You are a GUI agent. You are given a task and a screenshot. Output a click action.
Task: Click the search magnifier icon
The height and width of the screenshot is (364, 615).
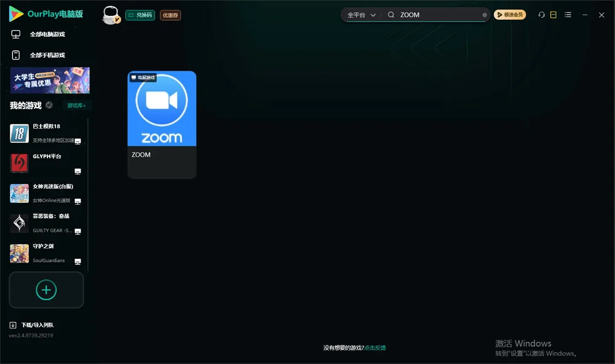[x=391, y=15]
